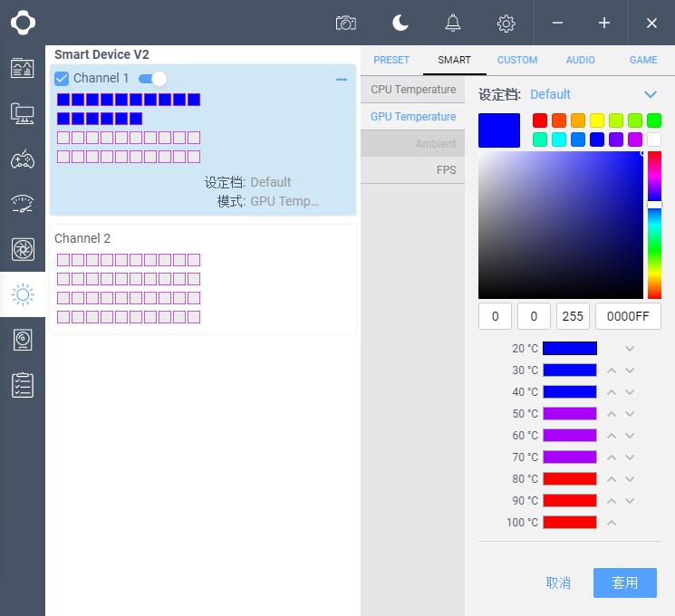The width and height of the screenshot is (675, 616).
Task: Open the fan cooling sidebar page
Action: pyautogui.click(x=23, y=249)
